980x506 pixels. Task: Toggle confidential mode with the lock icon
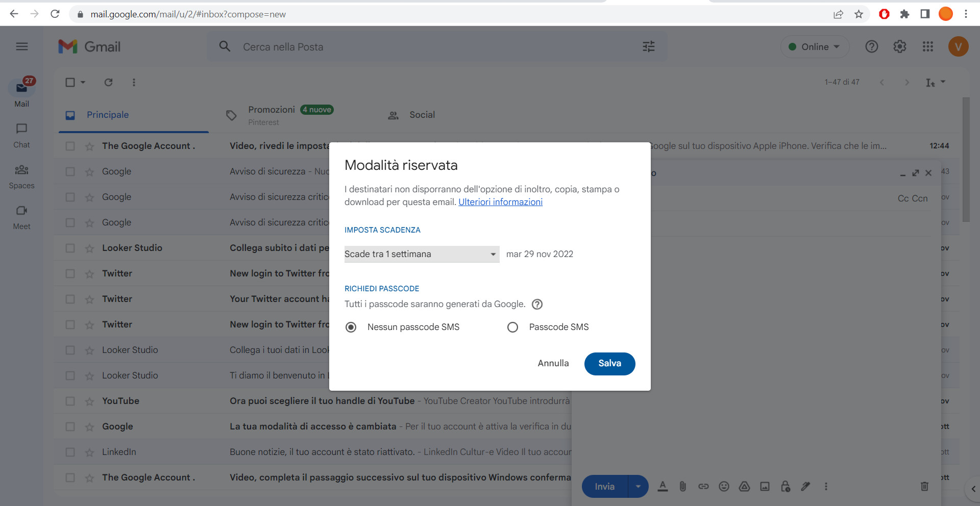coord(785,487)
